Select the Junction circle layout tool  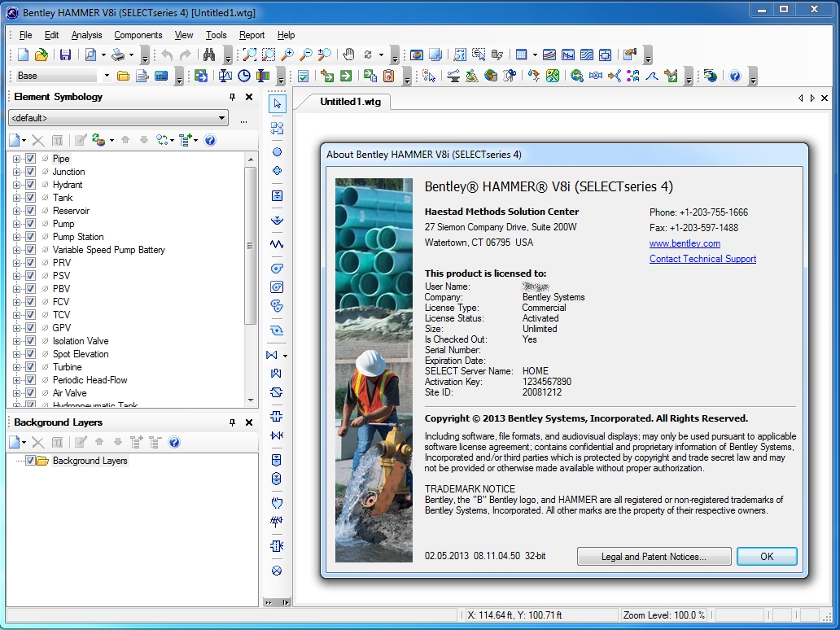click(277, 152)
